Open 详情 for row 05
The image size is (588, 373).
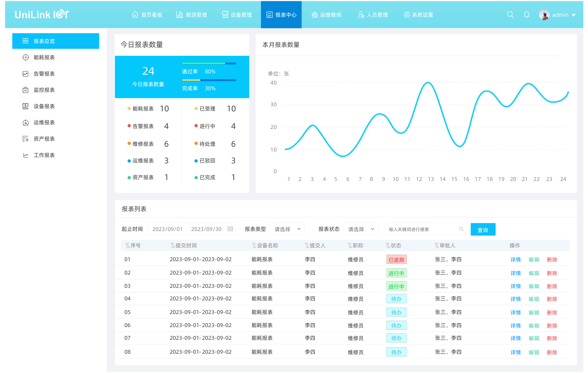coord(516,312)
